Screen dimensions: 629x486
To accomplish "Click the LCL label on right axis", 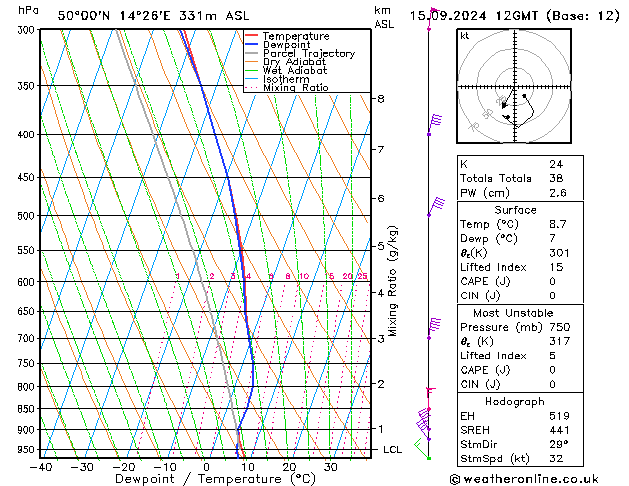I will coord(394,450).
